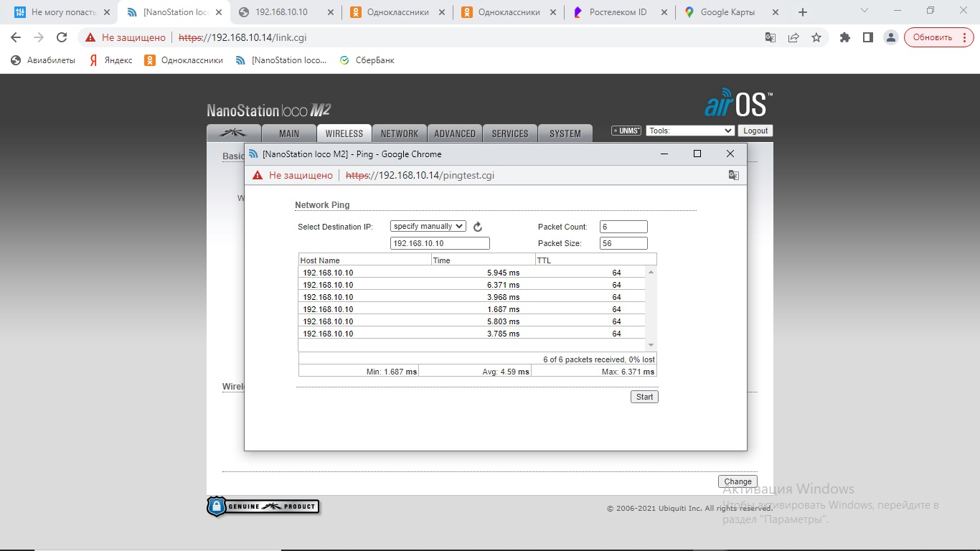980x551 pixels.
Task: Open new tab with plus icon
Action: [803, 12]
